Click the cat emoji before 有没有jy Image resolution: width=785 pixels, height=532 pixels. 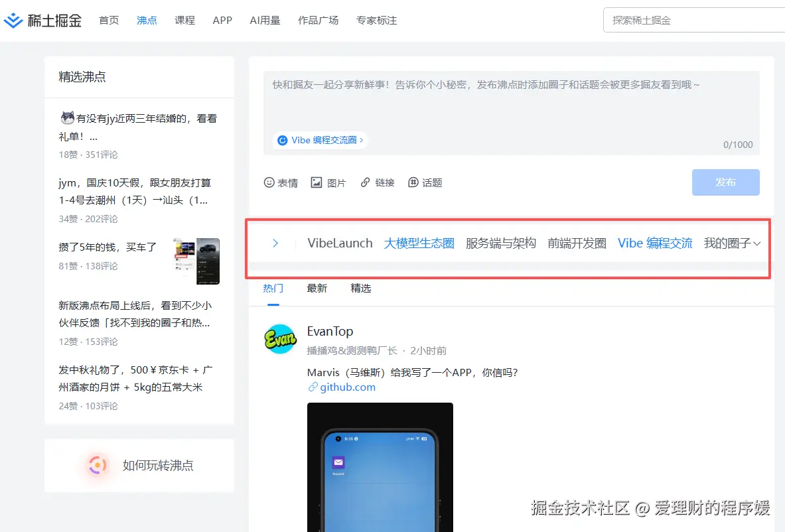(x=67, y=118)
